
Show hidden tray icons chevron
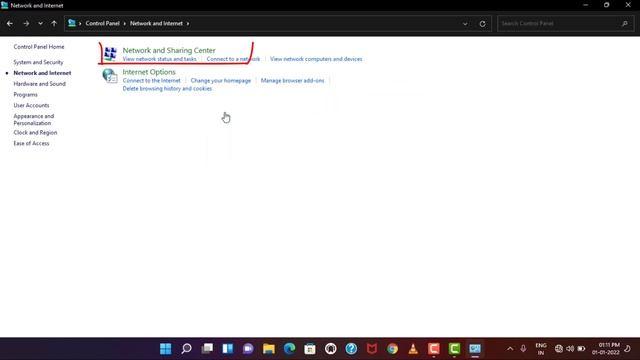(510, 349)
